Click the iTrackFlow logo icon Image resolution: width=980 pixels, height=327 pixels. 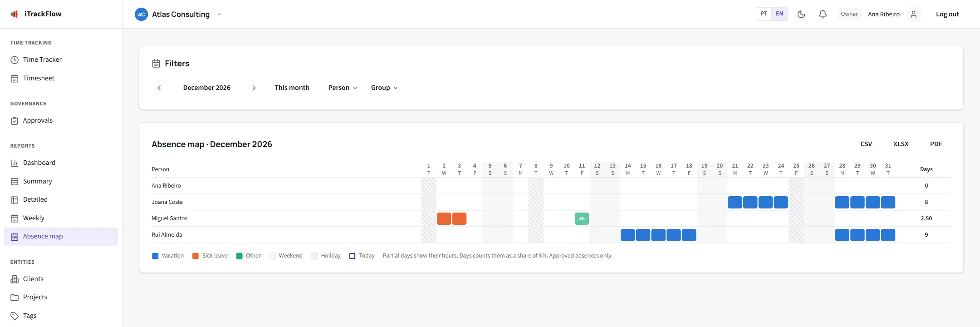15,14
